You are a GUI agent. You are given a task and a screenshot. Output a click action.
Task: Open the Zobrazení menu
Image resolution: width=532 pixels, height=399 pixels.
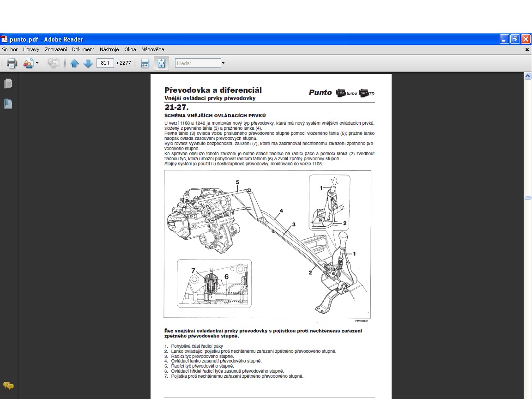click(x=55, y=49)
